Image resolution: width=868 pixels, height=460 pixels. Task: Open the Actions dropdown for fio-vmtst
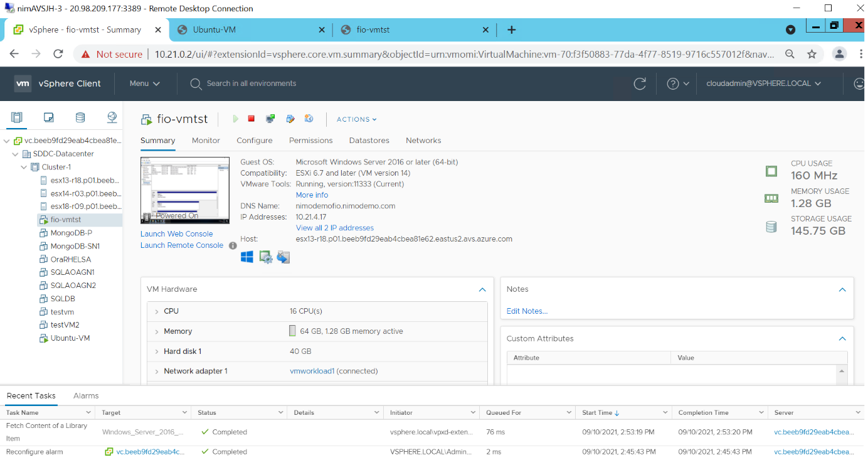coord(356,119)
